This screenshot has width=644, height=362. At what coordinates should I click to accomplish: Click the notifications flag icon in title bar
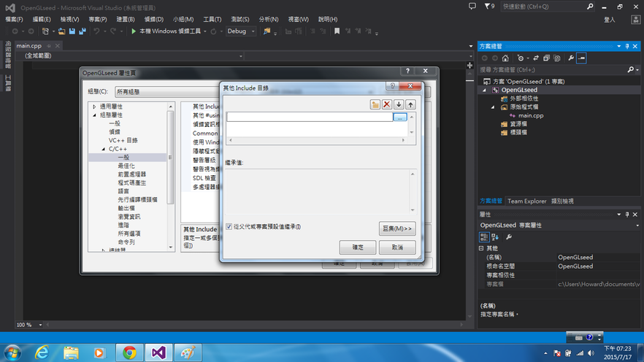coord(489,6)
